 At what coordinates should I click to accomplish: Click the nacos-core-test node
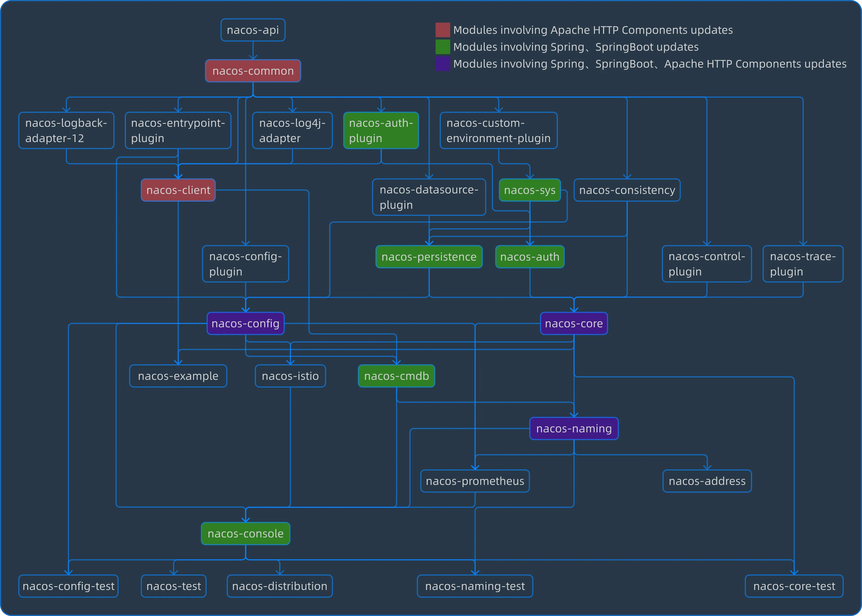click(x=794, y=586)
